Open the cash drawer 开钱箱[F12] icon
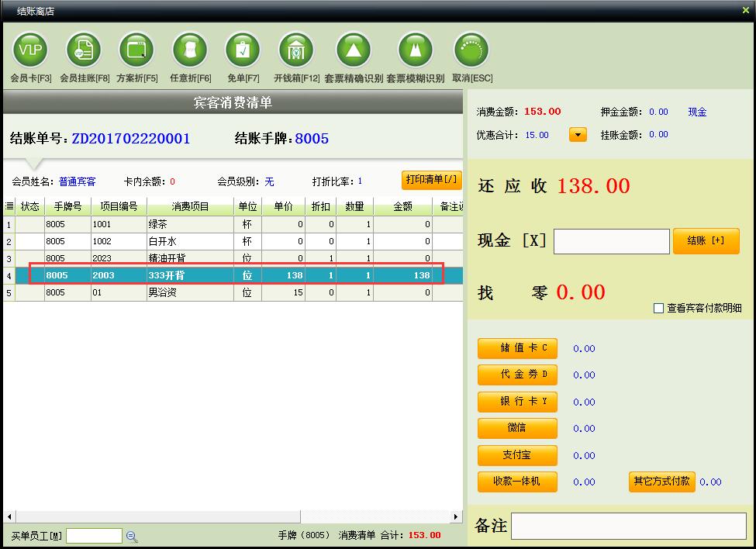Image resolution: width=756 pixels, height=549 pixels. click(x=296, y=50)
